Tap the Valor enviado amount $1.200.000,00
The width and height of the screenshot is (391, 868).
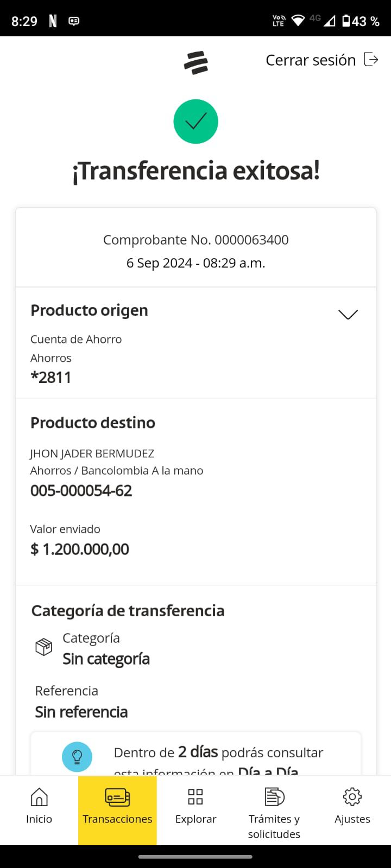point(80,549)
